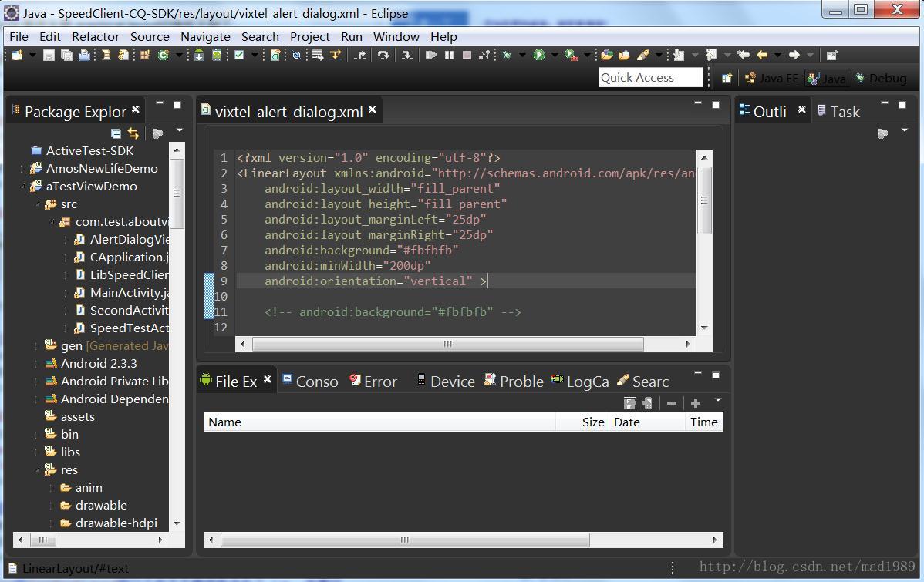Click the Name column header
The image size is (924, 582).
tap(379, 422)
